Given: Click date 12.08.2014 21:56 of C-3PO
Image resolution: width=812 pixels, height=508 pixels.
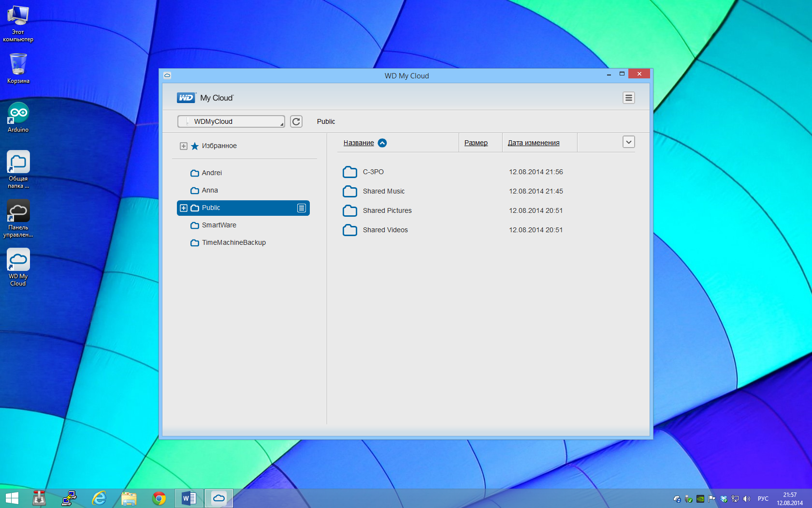Looking at the screenshot, I should (x=536, y=172).
